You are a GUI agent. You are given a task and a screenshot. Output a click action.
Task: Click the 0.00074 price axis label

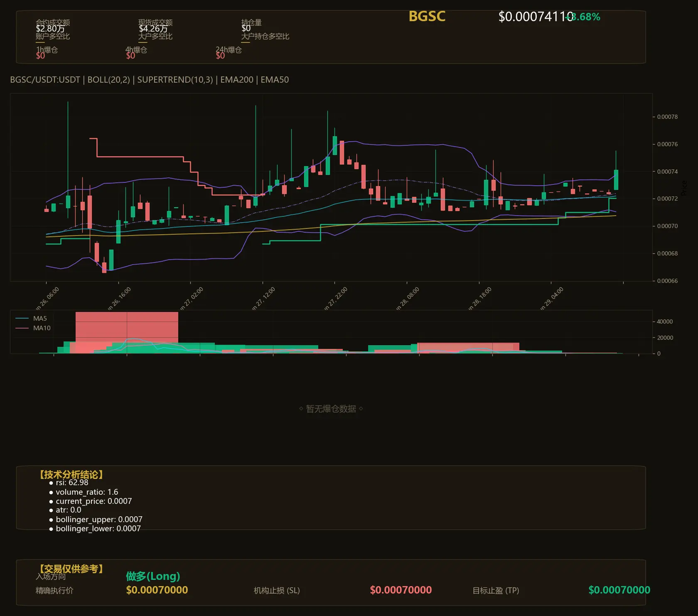pos(667,172)
